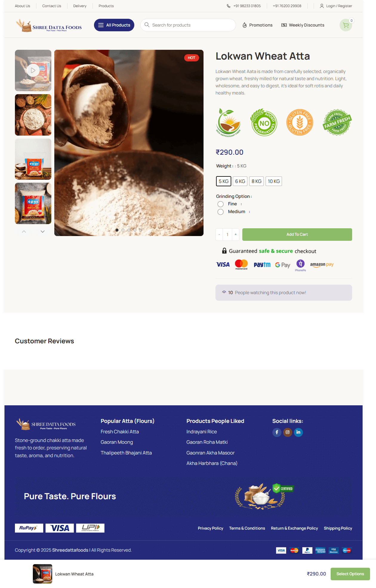Choose the 10 KG weight option

click(x=274, y=181)
